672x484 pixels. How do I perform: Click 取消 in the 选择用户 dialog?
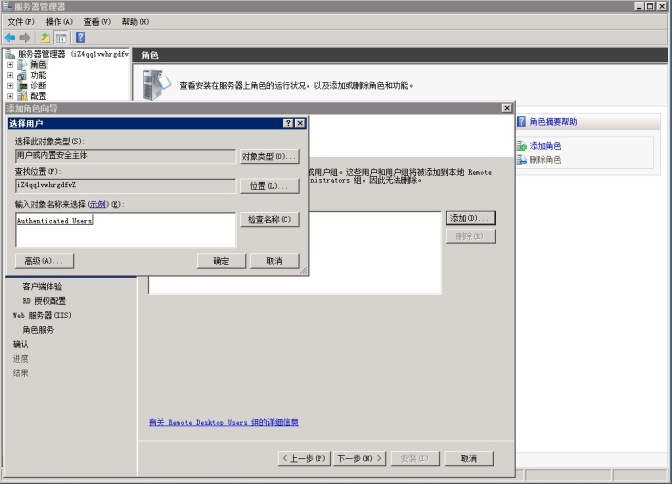[275, 261]
